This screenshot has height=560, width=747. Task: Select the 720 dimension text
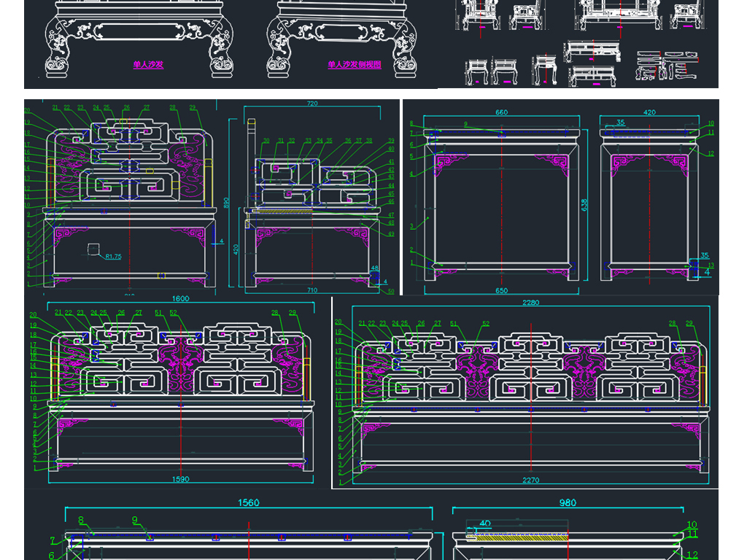(x=312, y=104)
